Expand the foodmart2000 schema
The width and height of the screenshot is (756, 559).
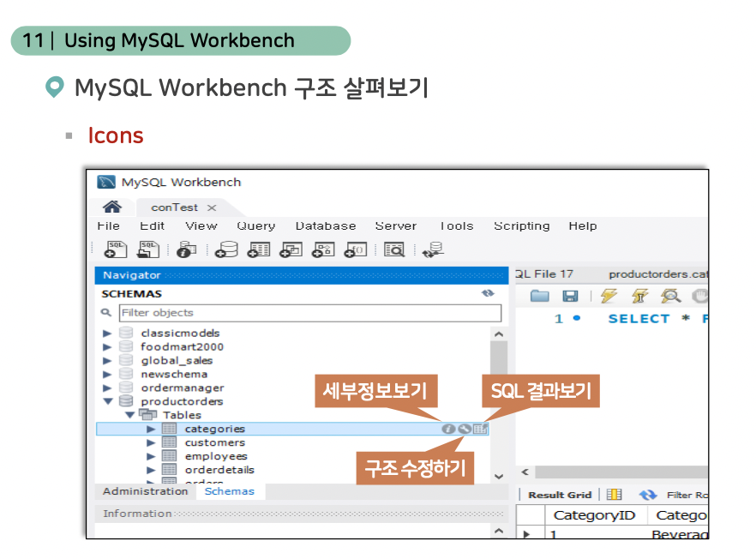(x=107, y=346)
